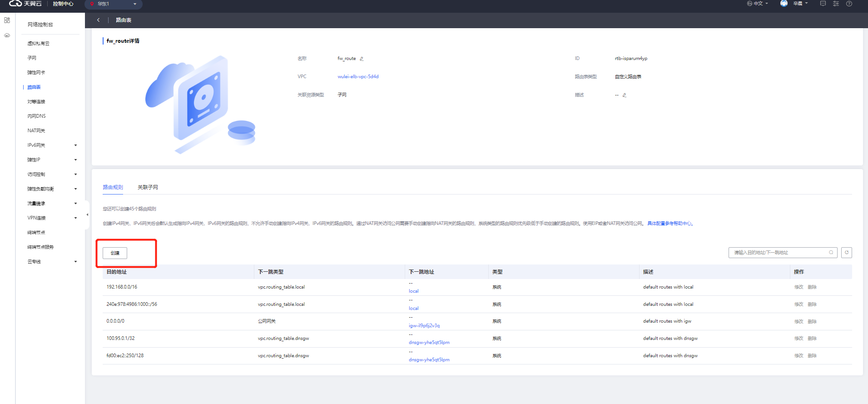Collapse the sidebar using the small arrow handle

point(87,214)
